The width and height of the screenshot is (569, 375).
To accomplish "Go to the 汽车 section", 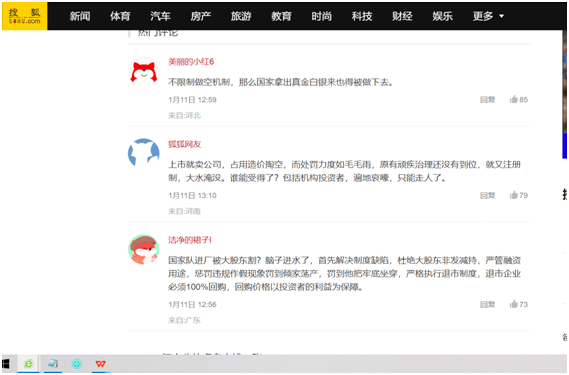I will [x=160, y=16].
